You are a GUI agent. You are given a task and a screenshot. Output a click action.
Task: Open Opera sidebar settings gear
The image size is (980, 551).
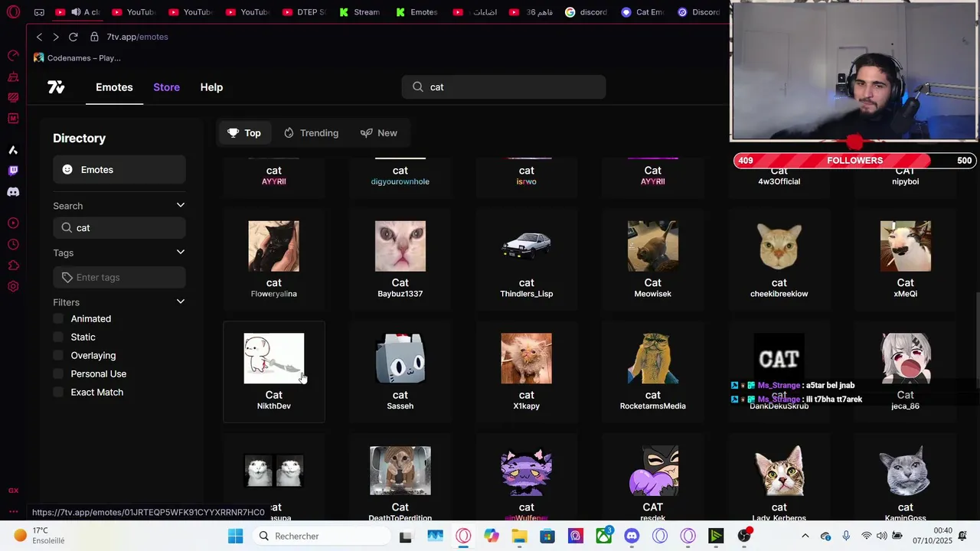click(x=13, y=286)
